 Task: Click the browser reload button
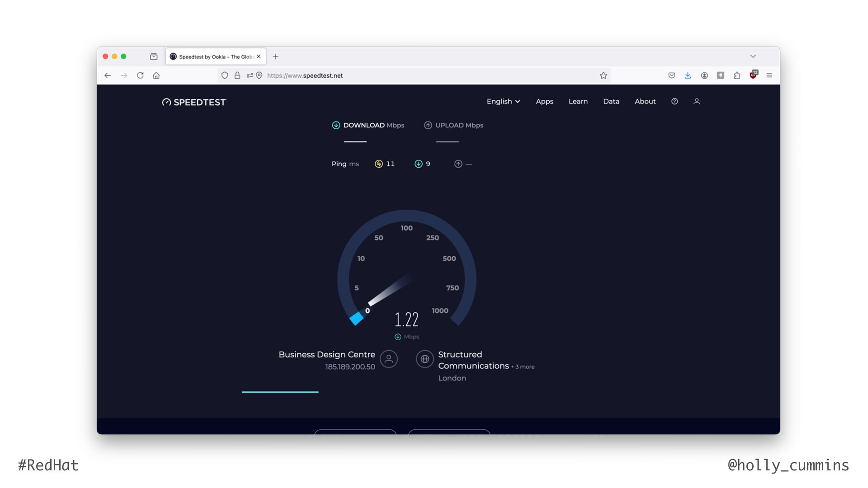[x=140, y=75]
